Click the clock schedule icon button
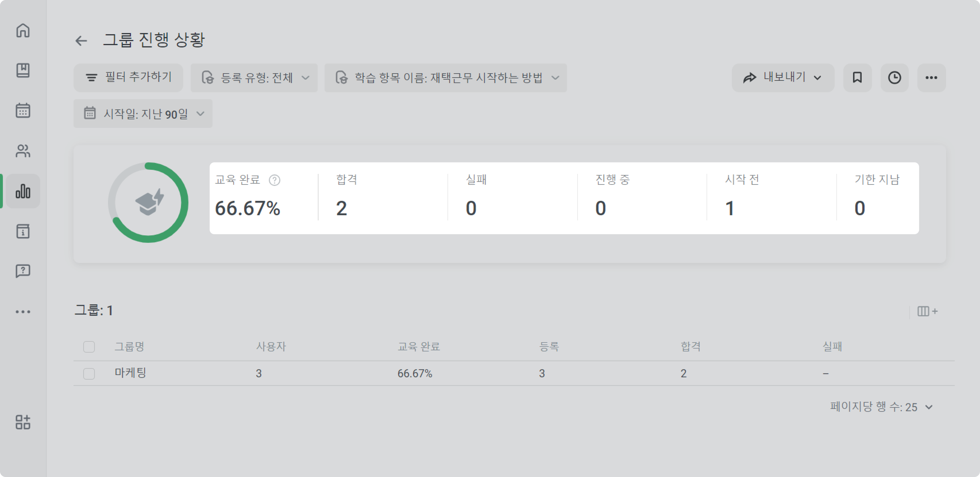The height and width of the screenshot is (477, 980). (894, 78)
